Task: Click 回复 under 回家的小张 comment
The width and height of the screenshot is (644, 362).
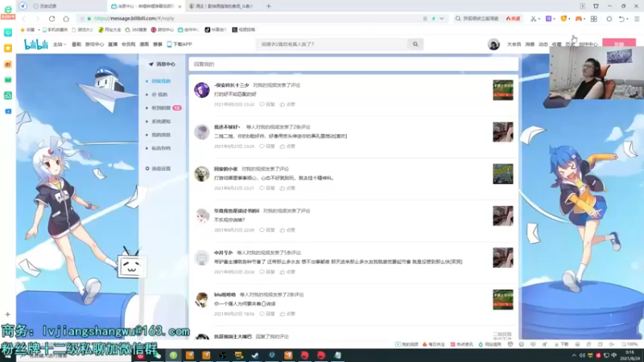Action: click(x=267, y=188)
